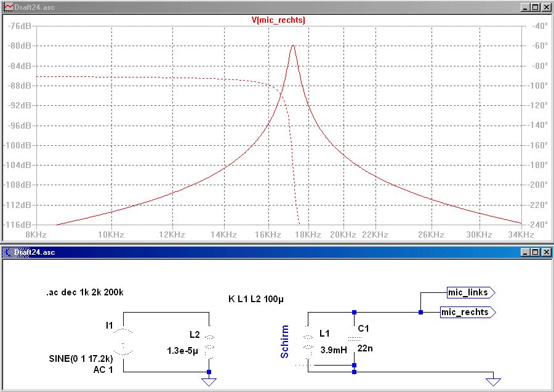Select the capacitor C1 symbol
This screenshot has width=554, height=392.
tap(355, 338)
